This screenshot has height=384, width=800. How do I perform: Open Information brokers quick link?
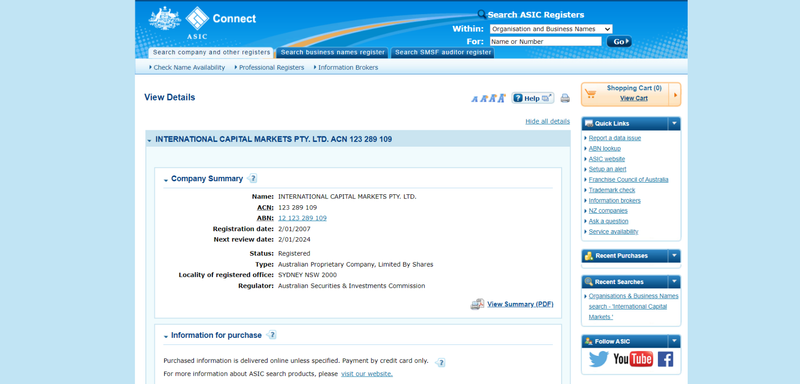(614, 200)
